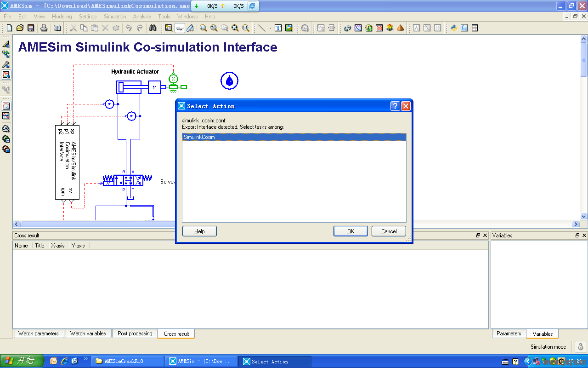The height and width of the screenshot is (368, 588).
Task: Start simulation with green gear icon
Action: click(6, 139)
